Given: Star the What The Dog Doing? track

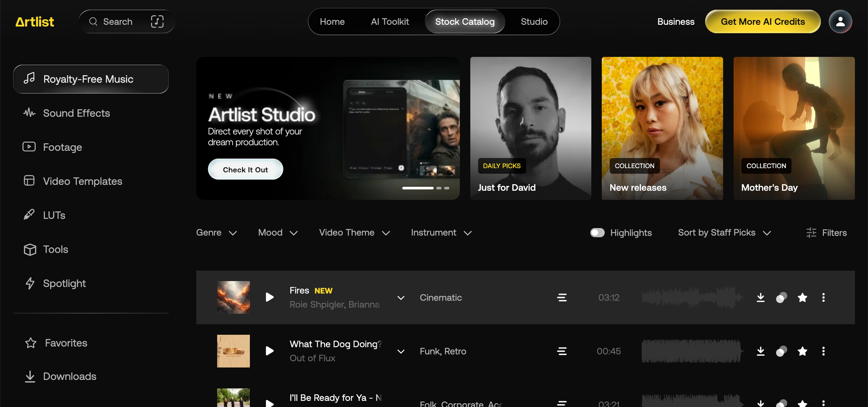Looking at the screenshot, I should 802,351.
